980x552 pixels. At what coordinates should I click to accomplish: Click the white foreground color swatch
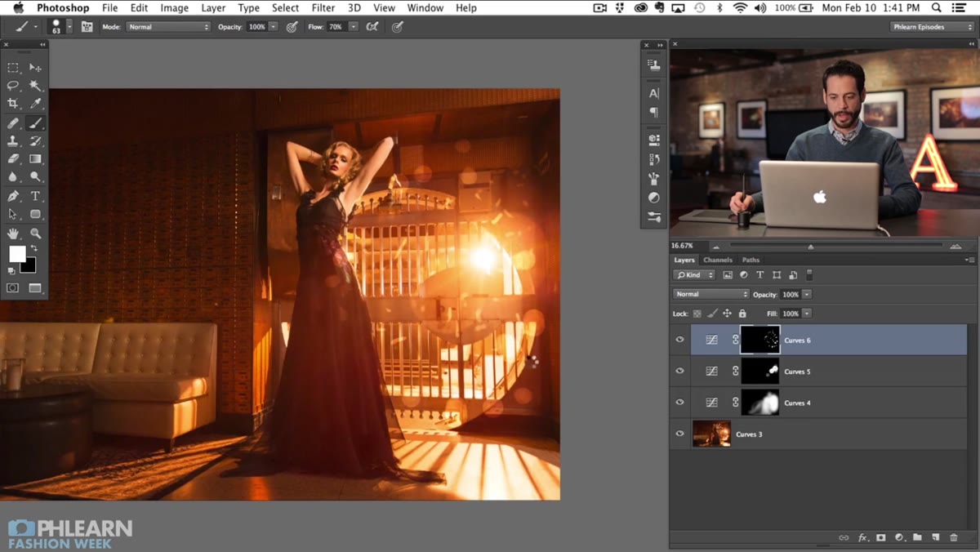17,254
